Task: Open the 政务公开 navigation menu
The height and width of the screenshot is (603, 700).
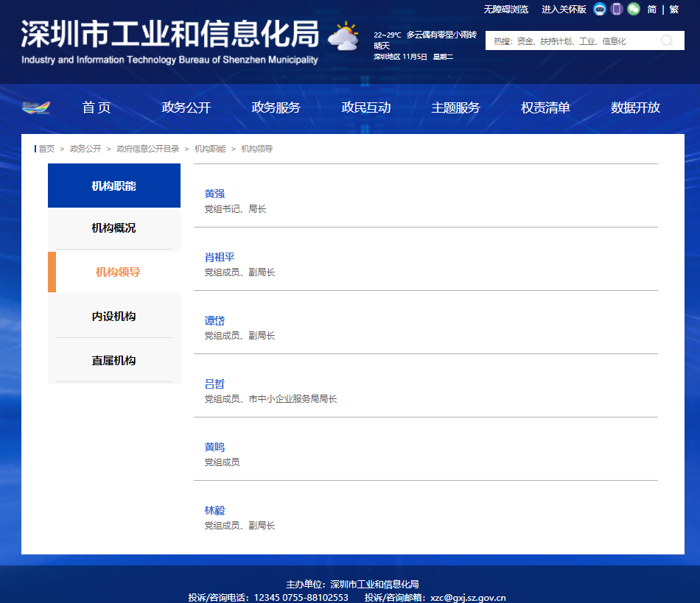Action: click(x=186, y=107)
